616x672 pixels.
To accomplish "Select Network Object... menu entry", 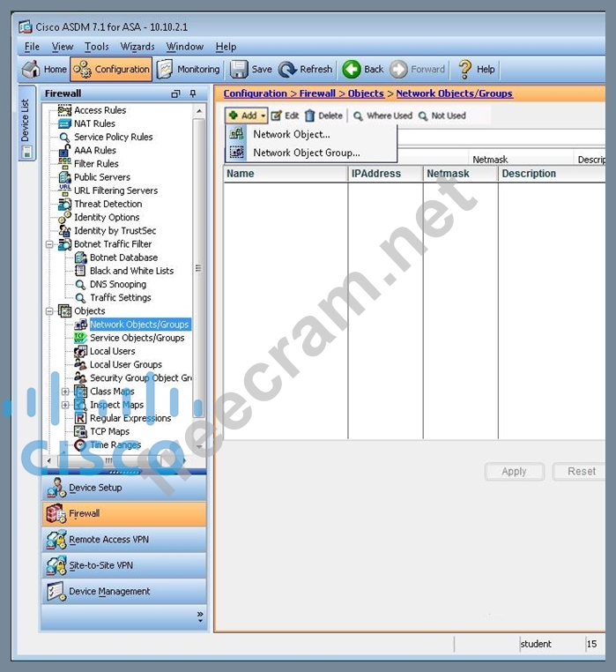I will [291, 135].
